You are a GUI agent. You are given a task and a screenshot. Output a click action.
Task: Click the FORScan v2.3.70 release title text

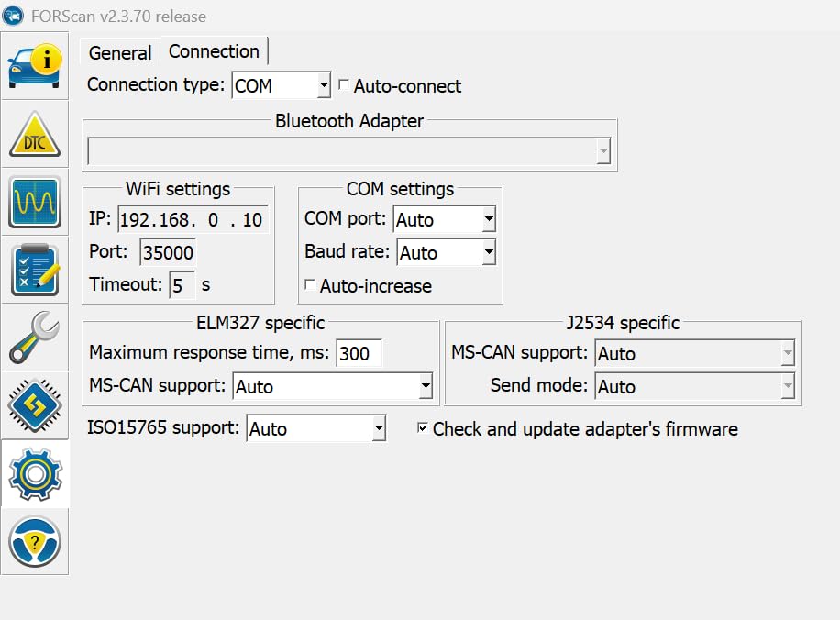[118, 17]
